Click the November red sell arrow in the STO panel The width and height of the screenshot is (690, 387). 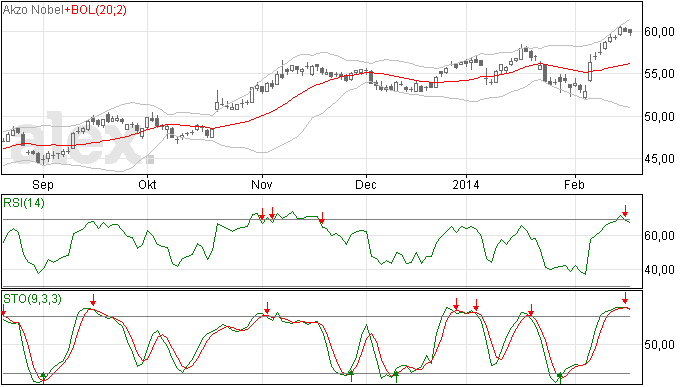point(267,308)
